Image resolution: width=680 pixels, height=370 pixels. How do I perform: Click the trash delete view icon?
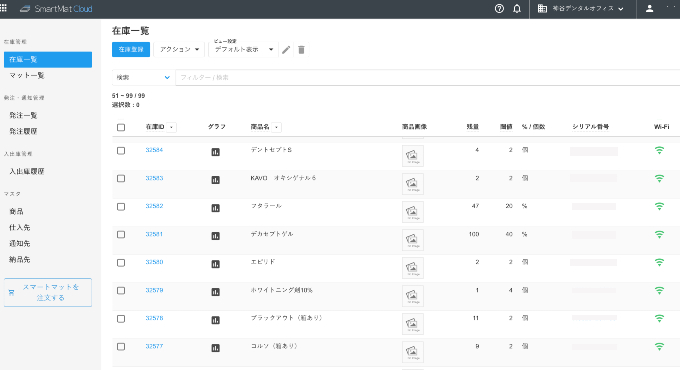coord(301,50)
